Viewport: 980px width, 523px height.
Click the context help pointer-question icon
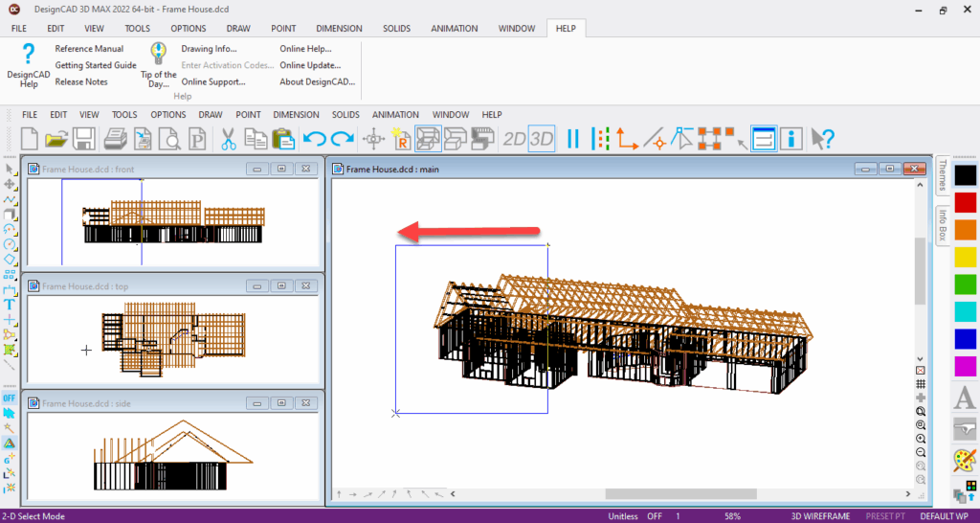tap(822, 138)
